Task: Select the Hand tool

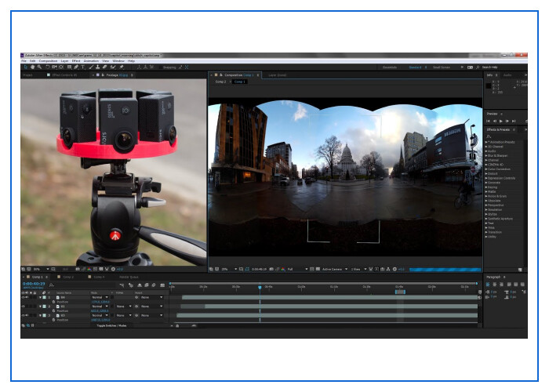Action: coord(33,67)
